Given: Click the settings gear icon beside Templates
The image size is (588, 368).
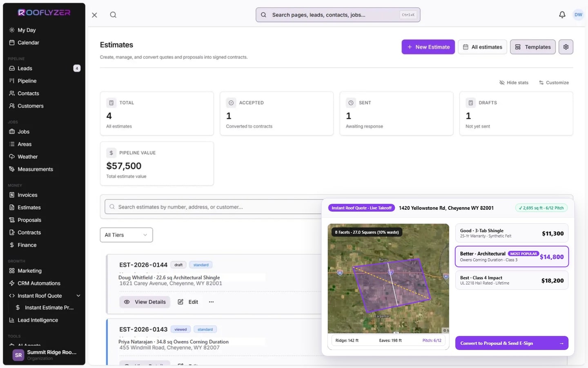Looking at the screenshot, I should [566, 47].
